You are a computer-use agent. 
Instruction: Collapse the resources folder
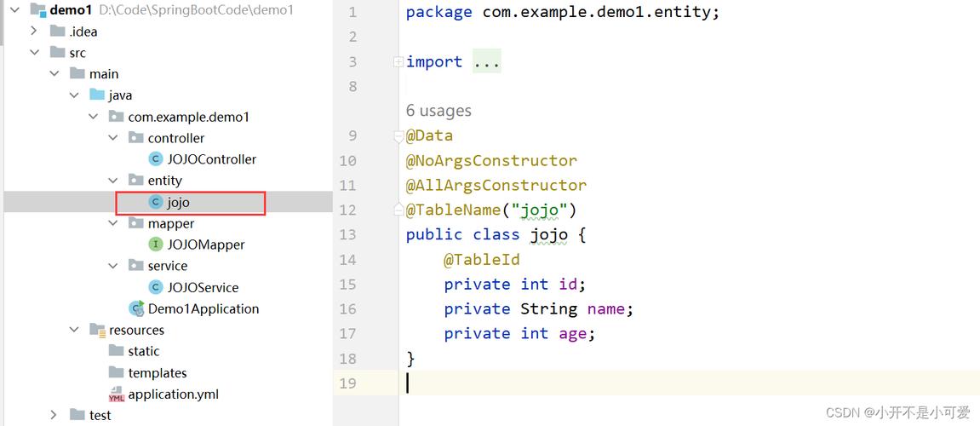pos(74,330)
